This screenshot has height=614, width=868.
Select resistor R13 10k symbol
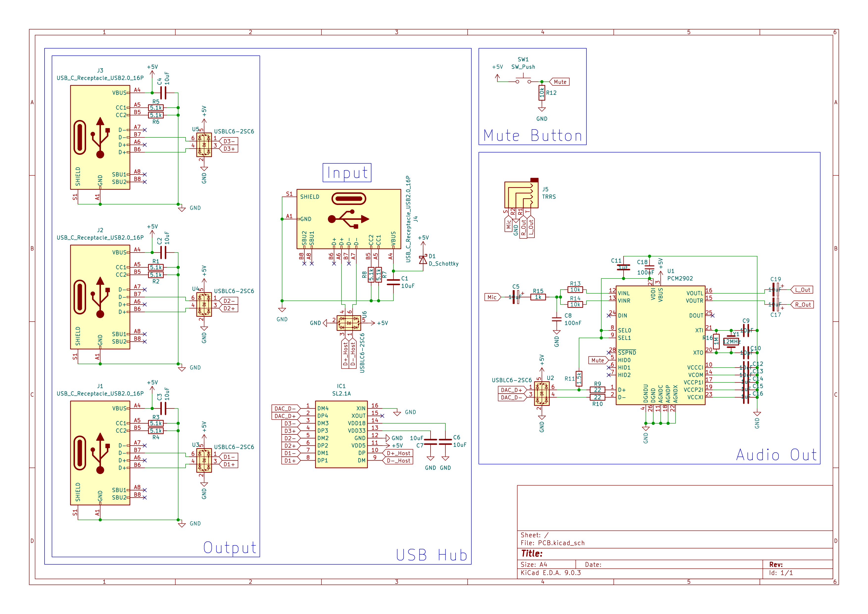coord(575,289)
